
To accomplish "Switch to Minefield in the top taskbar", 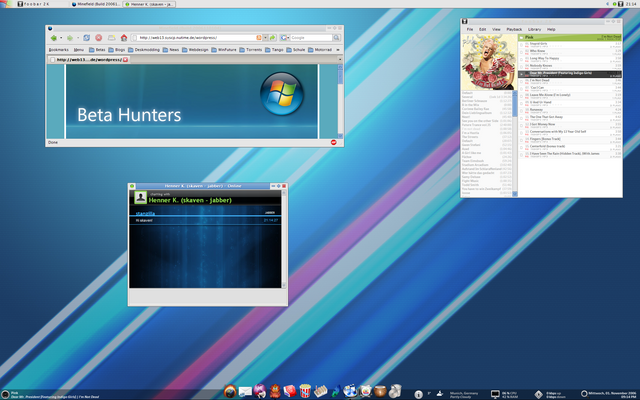I will (96, 4).
